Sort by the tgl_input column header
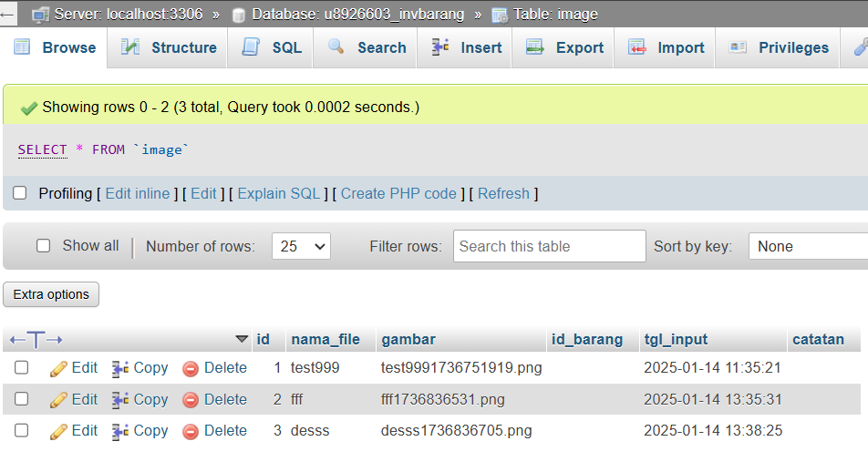The width and height of the screenshot is (868, 462). [x=676, y=339]
